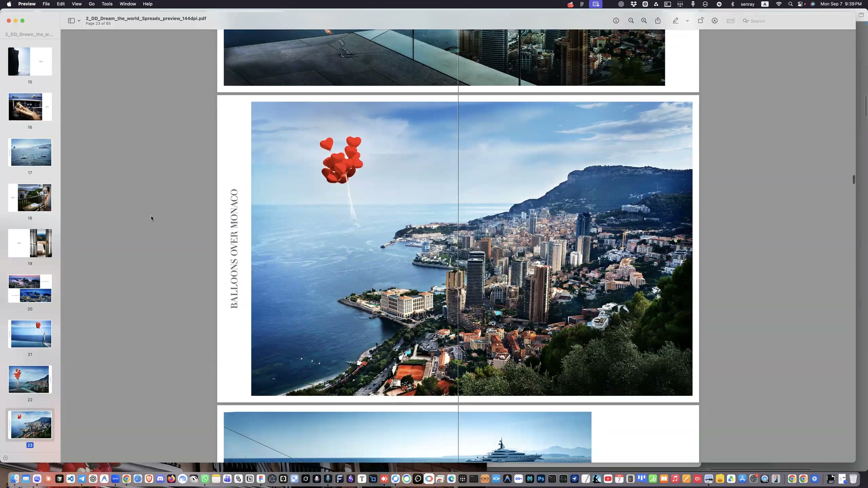The width and height of the screenshot is (868, 488).
Task: Open Spotlight search in menu bar
Action: (790, 4)
